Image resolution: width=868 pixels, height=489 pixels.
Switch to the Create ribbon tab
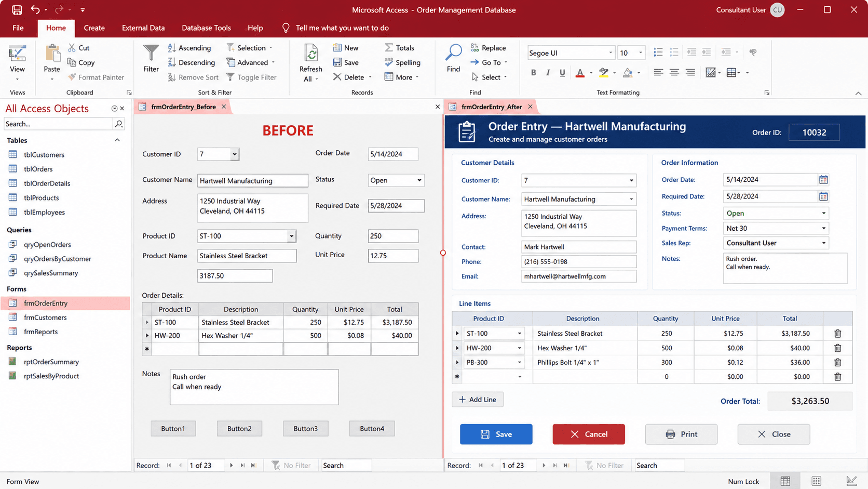tap(94, 28)
